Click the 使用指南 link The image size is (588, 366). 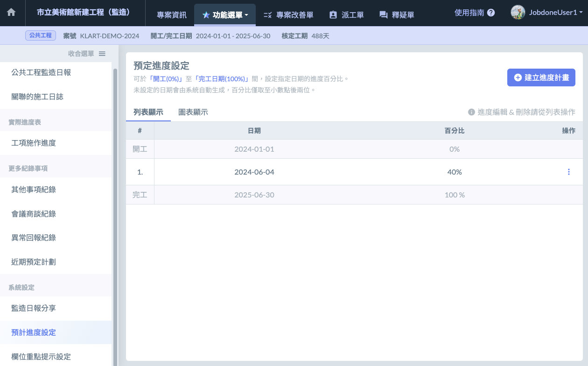point(469,13)
